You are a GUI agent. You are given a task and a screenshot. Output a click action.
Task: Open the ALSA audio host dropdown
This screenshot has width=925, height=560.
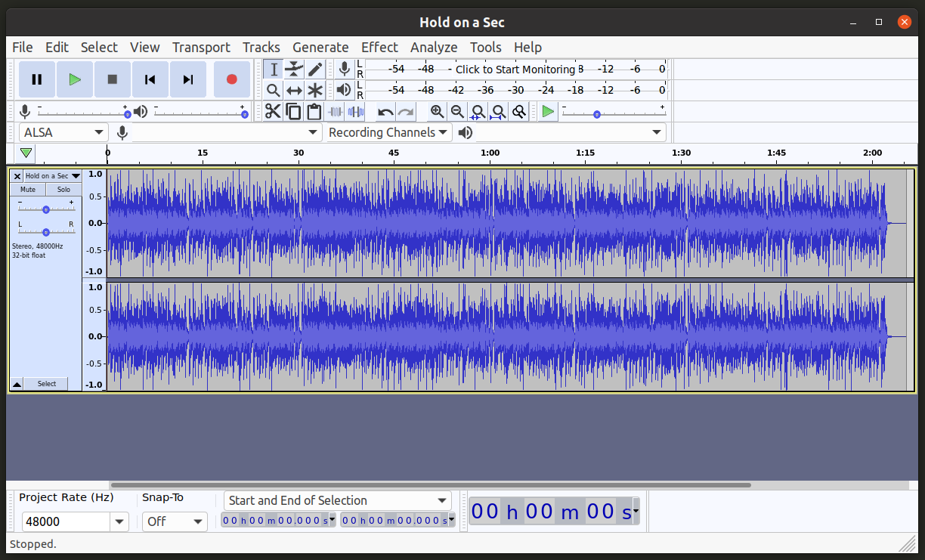point(63,131)
